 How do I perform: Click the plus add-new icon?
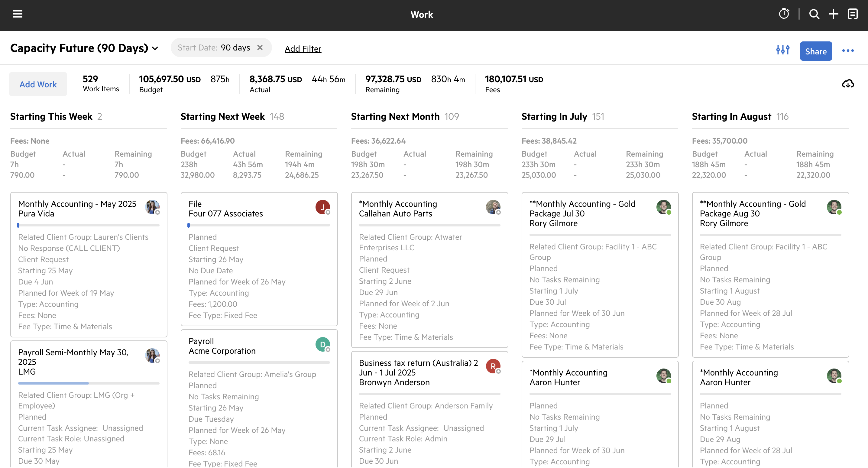coord(833,14)
